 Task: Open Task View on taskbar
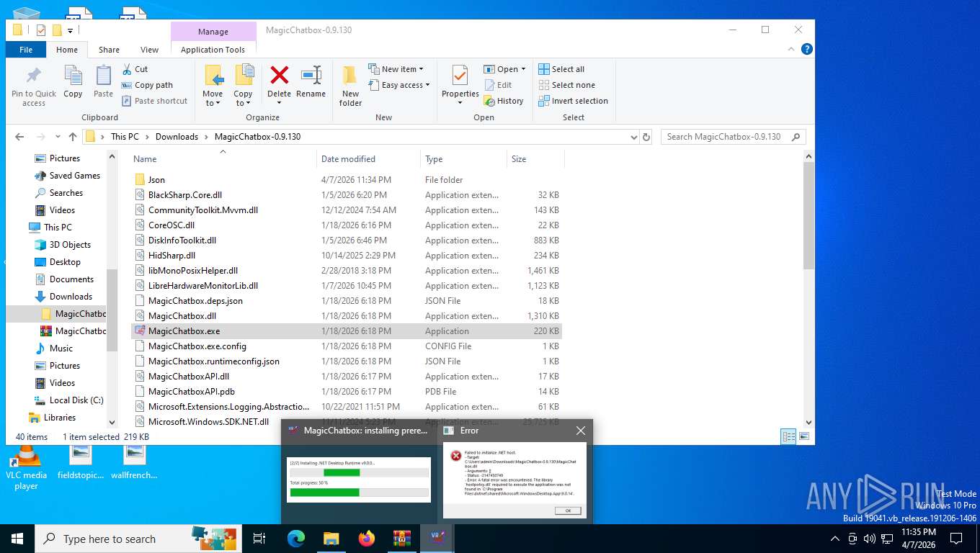(x=259, y=539)
